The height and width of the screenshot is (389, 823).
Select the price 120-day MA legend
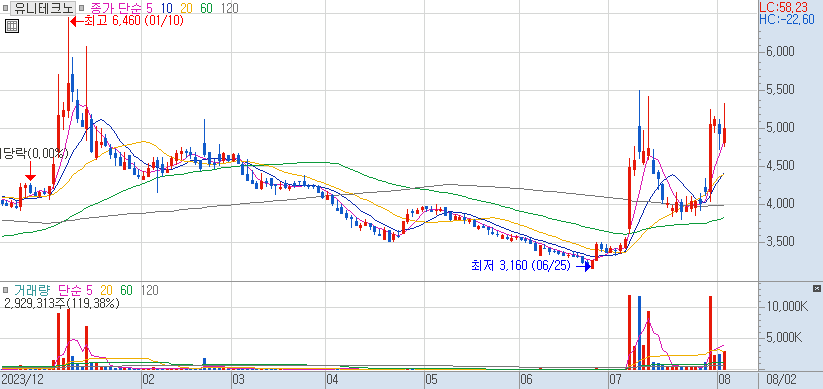(229, 8)
